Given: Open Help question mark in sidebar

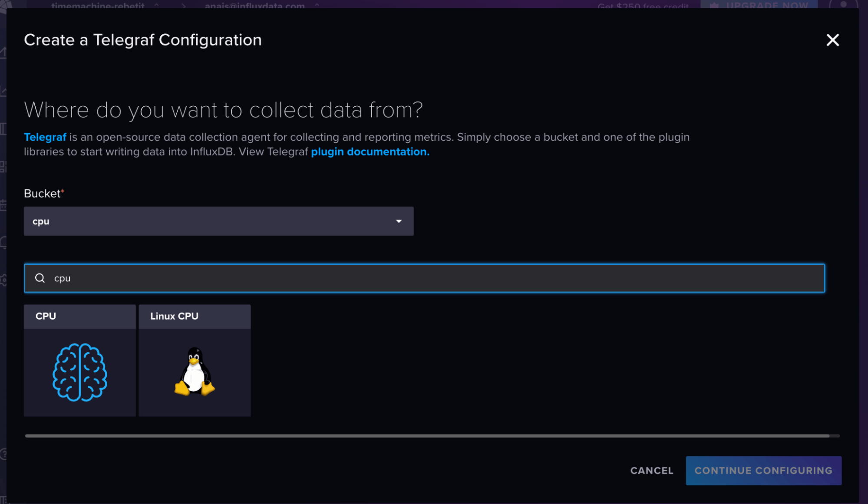Looking at the screenshot, I should click(x=3, y=454).
